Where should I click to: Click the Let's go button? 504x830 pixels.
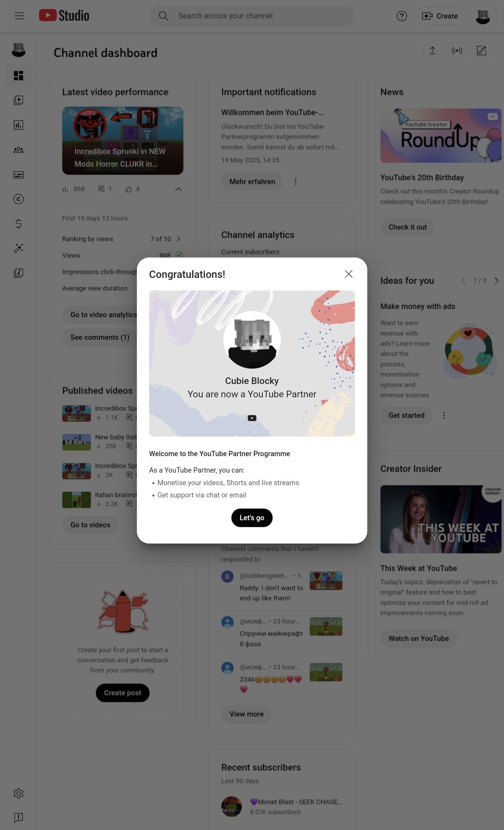point(252,518)
